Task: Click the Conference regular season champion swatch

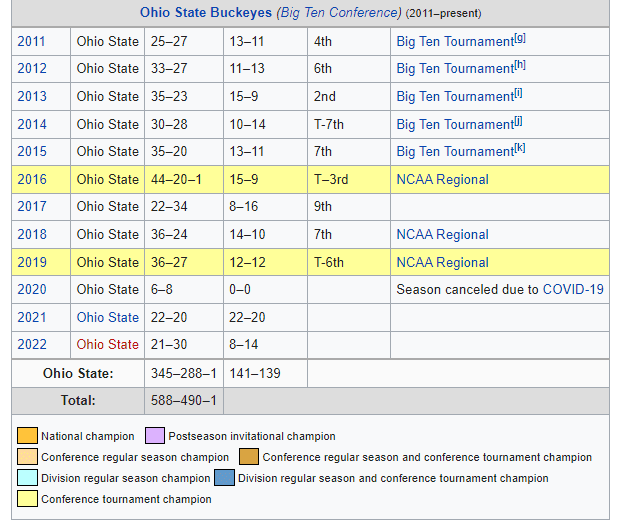Action: click(28, 457)
